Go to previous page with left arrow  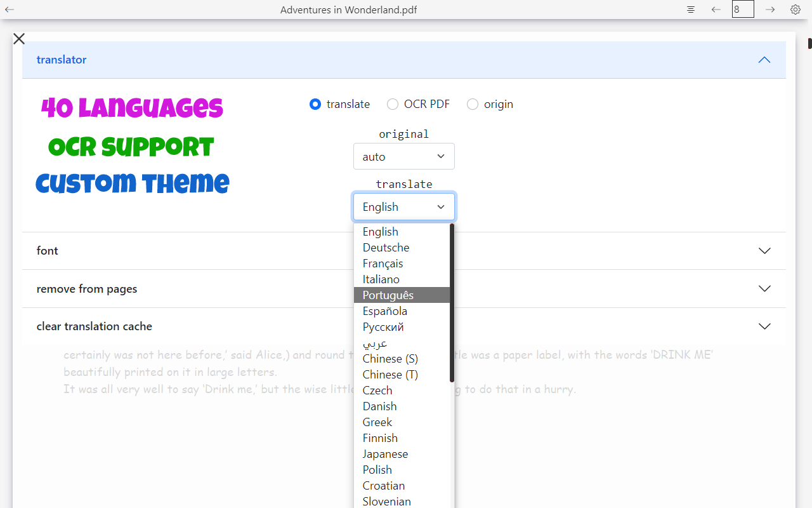(716, 10)
